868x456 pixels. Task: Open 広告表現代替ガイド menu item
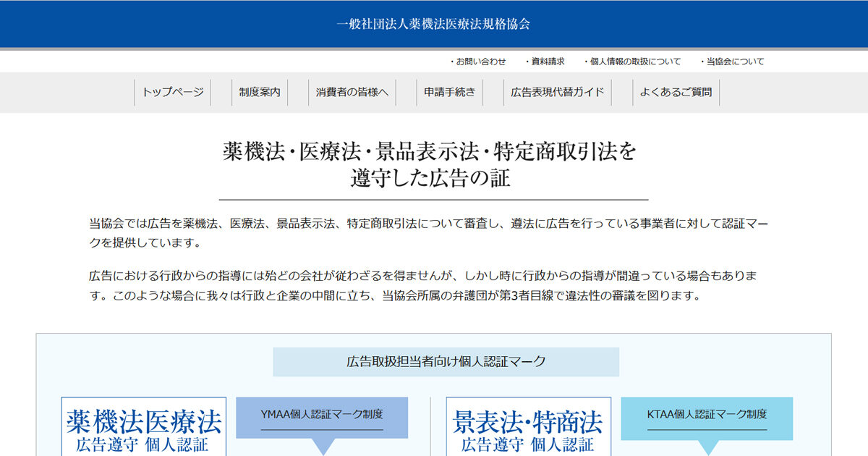pos(558,93)
